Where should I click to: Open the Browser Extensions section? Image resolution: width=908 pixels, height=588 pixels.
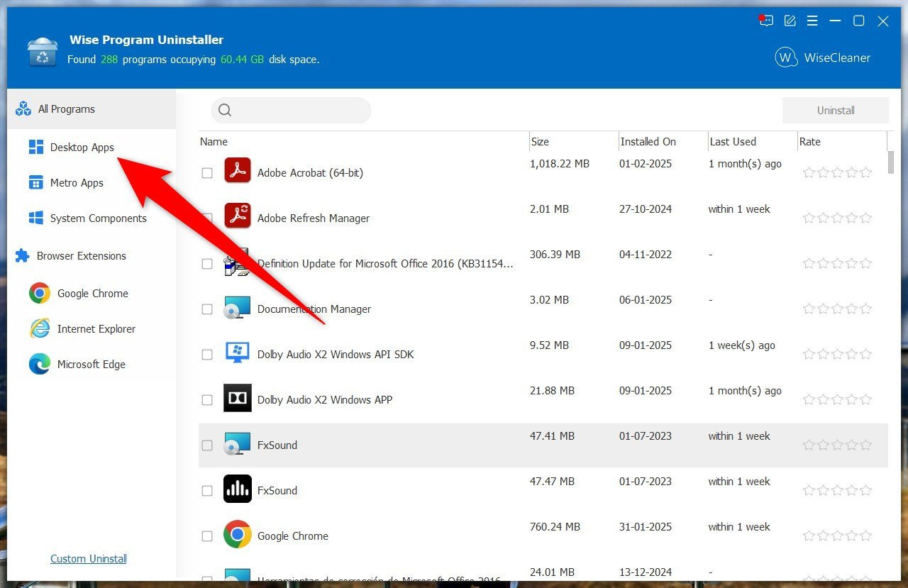(81, 255)
